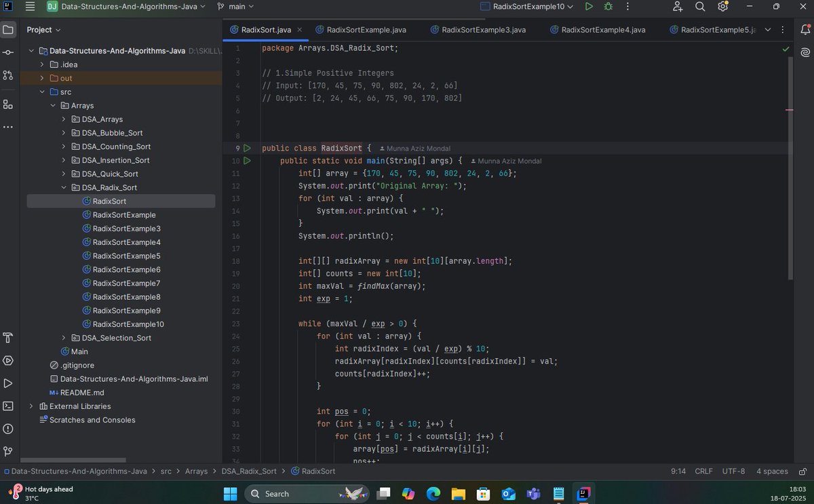Open File Explorer from taskbar
This screenshot has height=504, width=814.
coord(459,494)
